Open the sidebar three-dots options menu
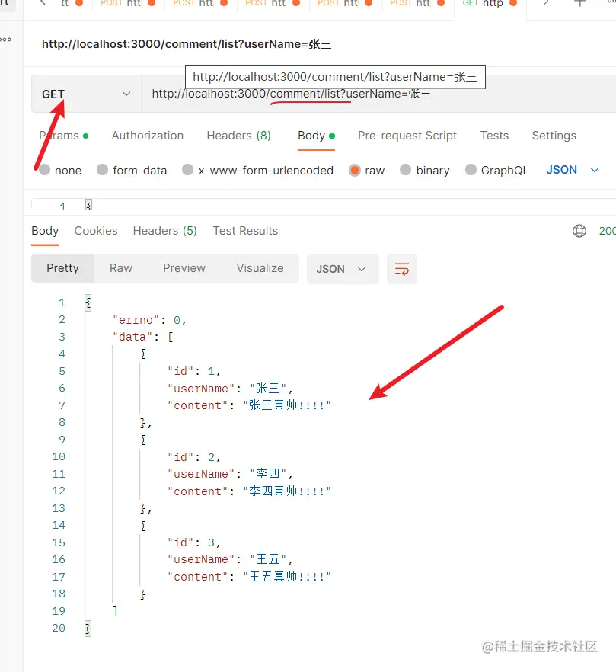The height and width of the screenshot is (672, 616). [x=6, y=40]
